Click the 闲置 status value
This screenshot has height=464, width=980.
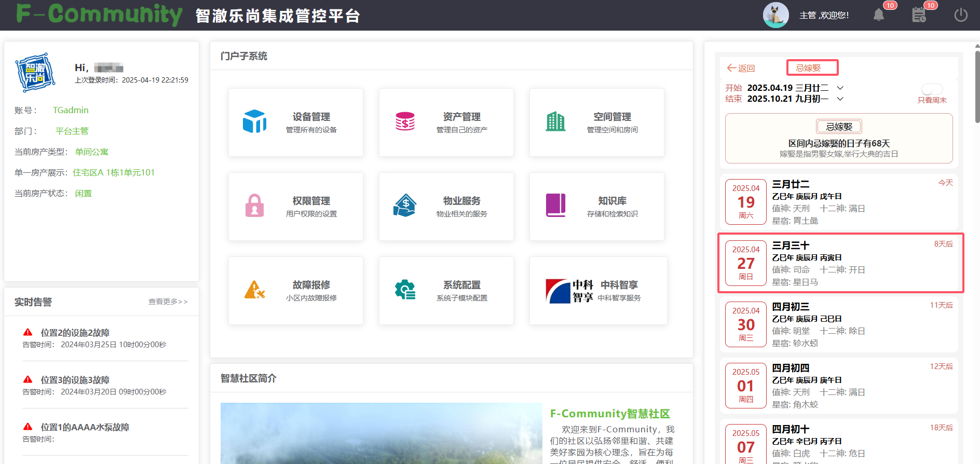click(x=83, y=193)
